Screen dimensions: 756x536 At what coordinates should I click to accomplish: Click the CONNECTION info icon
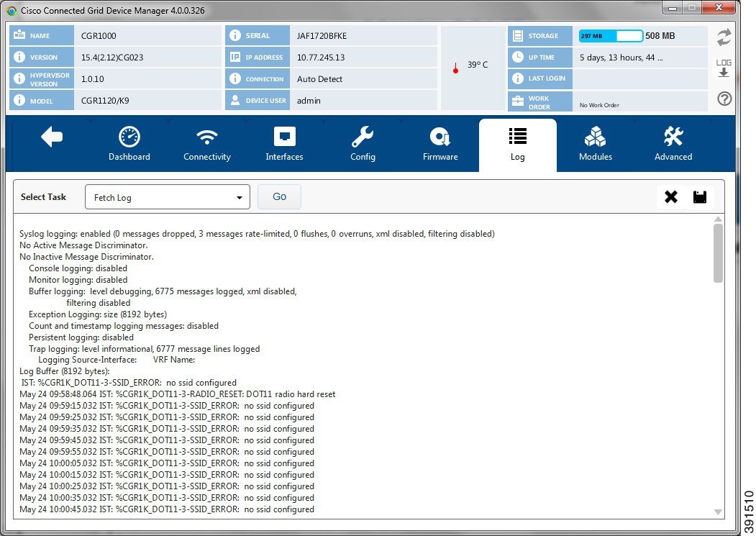234,78
